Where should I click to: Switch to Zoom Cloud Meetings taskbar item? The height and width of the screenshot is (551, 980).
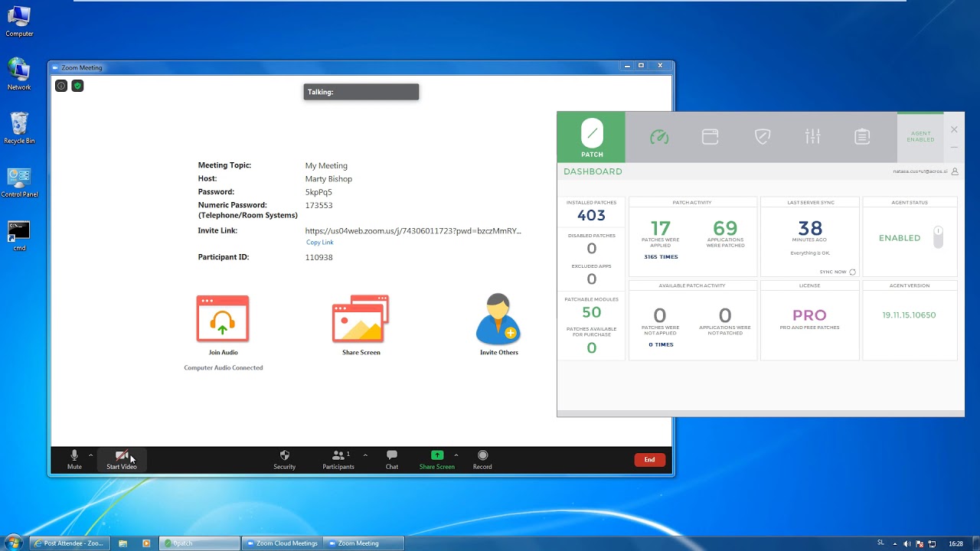282,543
